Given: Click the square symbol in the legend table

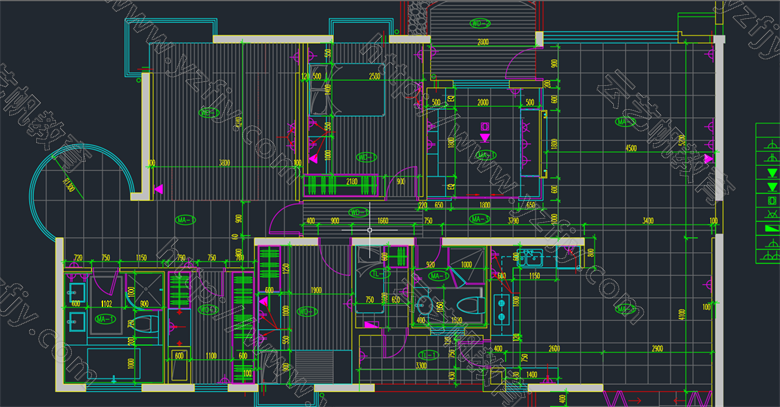Looking at the screenshot, I should [x=772, y=201].
